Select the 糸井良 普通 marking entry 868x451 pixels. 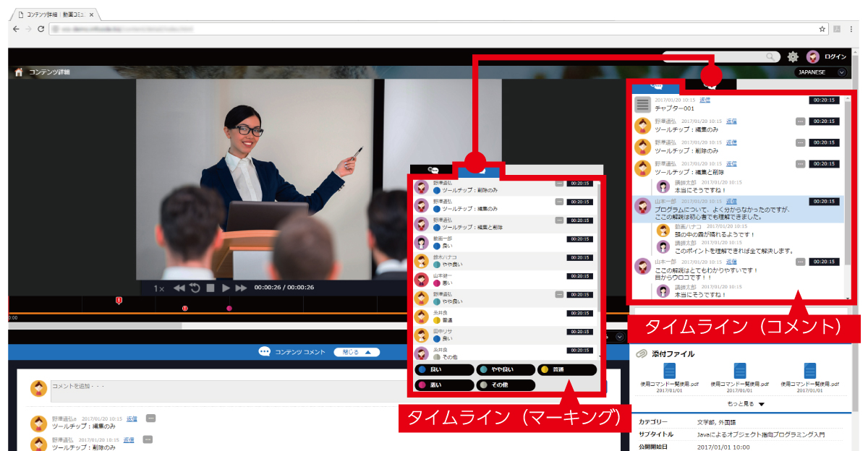(505, 317)
